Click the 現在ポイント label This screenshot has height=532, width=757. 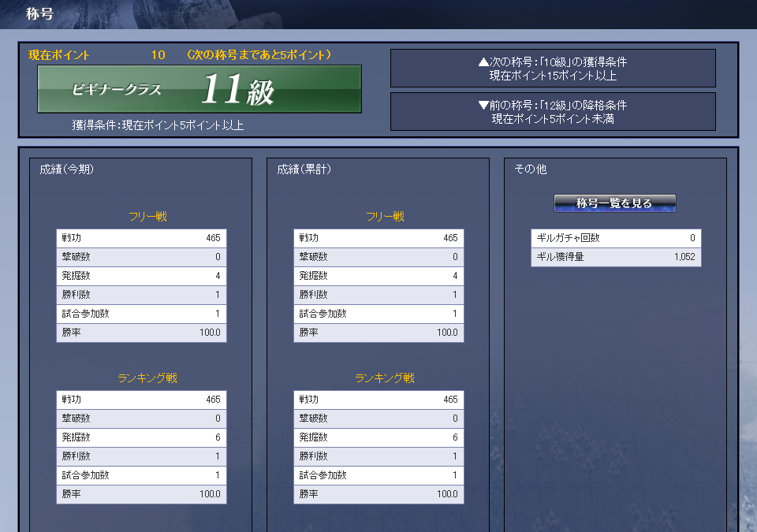[58, 55]
